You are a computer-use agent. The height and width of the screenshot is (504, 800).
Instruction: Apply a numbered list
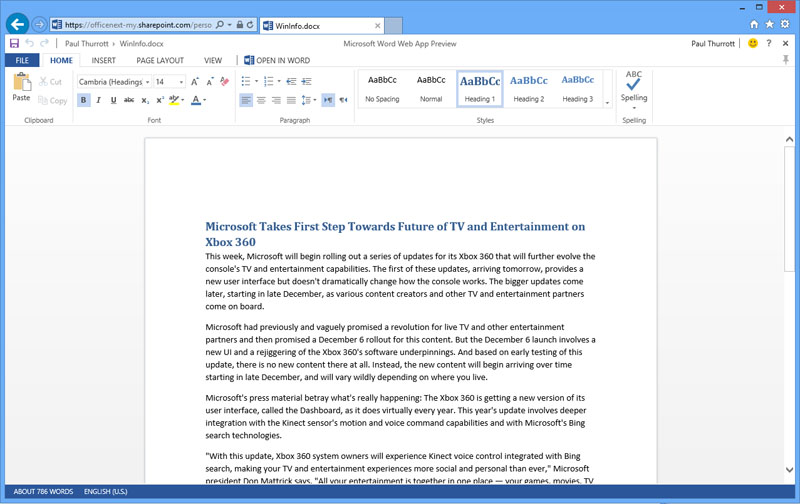[x=268, y=82]
